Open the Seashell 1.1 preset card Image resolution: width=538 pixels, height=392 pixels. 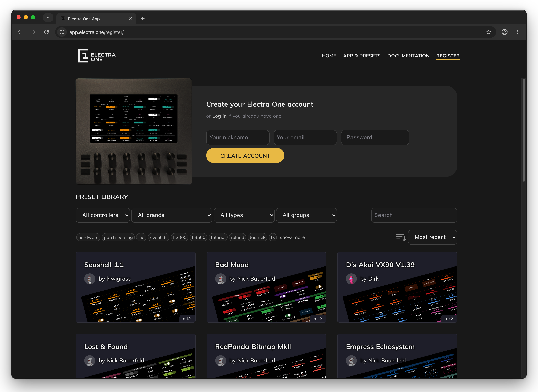click(x=135, y=287)
